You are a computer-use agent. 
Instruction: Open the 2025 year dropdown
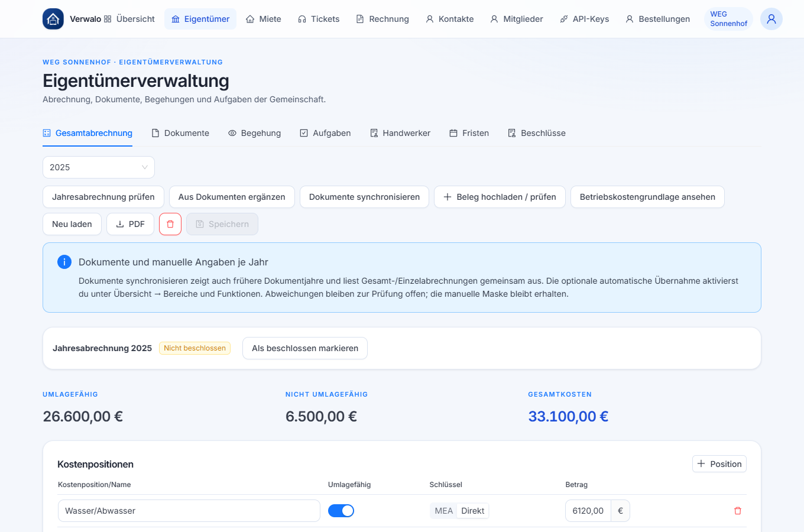[x=99, y=167]
